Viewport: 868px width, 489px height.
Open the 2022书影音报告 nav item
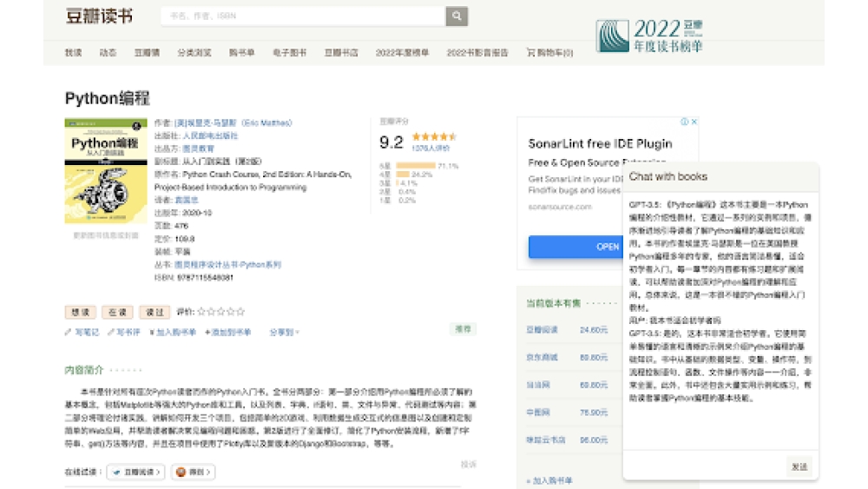[477, 53]
